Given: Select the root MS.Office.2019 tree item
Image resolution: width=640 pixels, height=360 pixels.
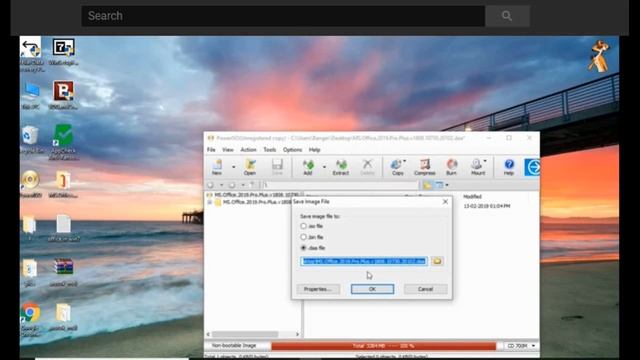Looking at the screenshot, I should pos(256,195).
